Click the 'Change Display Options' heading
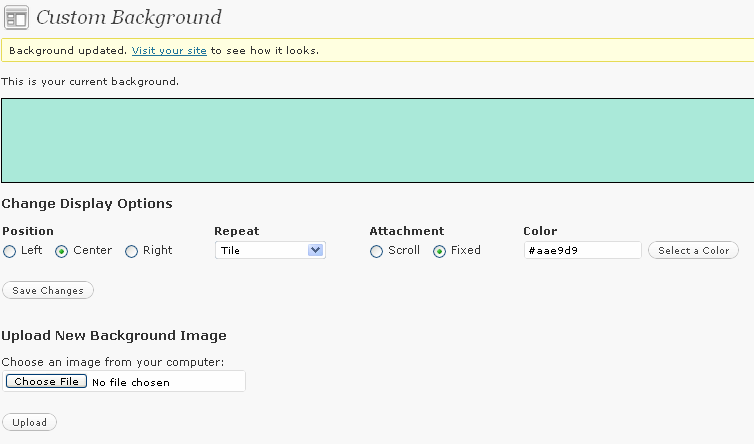 pyautogui.click(x=87, y=203)
